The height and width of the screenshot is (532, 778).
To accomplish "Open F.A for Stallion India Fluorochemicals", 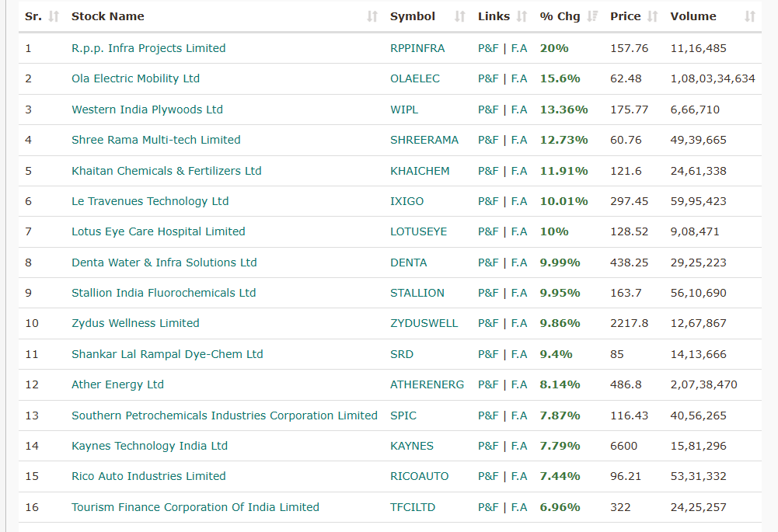I will tap(517, 293).
